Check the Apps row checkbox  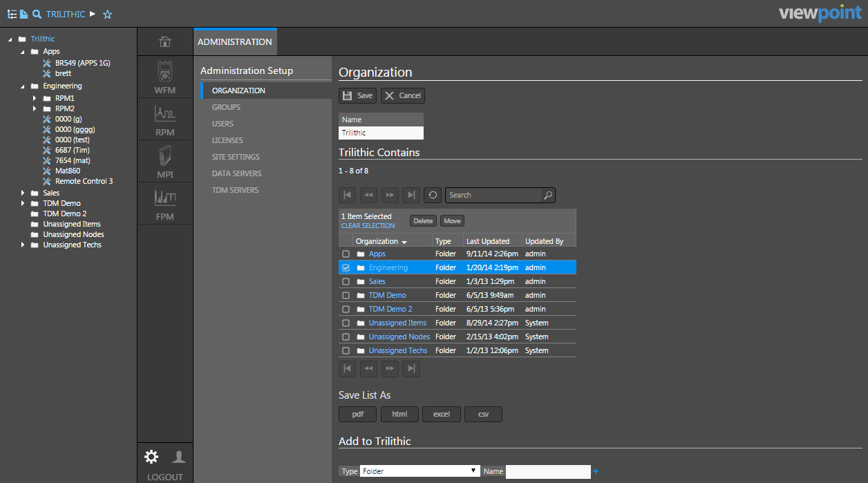click(x=346, y=254)
